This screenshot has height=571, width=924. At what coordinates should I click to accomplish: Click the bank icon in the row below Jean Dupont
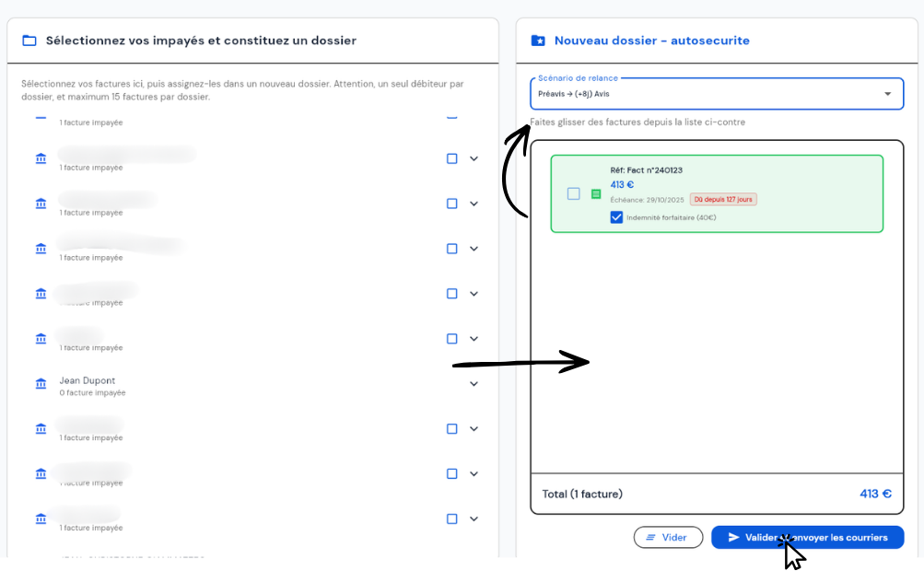coord(41,429)
